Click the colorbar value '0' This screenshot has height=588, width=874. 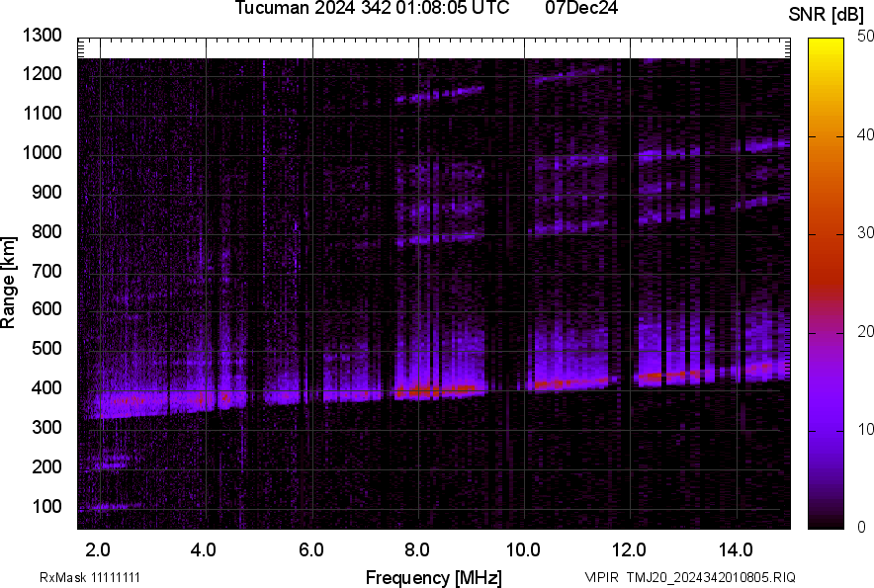click(x=862, y=527)
